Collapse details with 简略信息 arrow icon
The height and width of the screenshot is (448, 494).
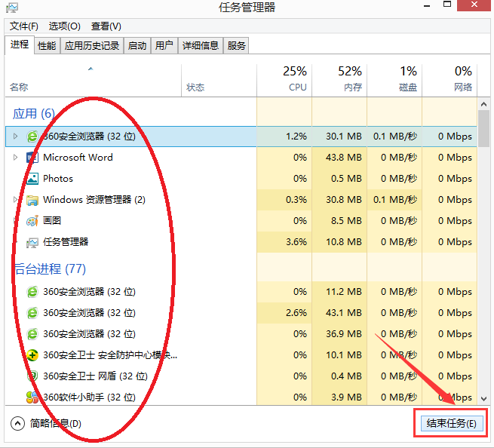point(17,423)
